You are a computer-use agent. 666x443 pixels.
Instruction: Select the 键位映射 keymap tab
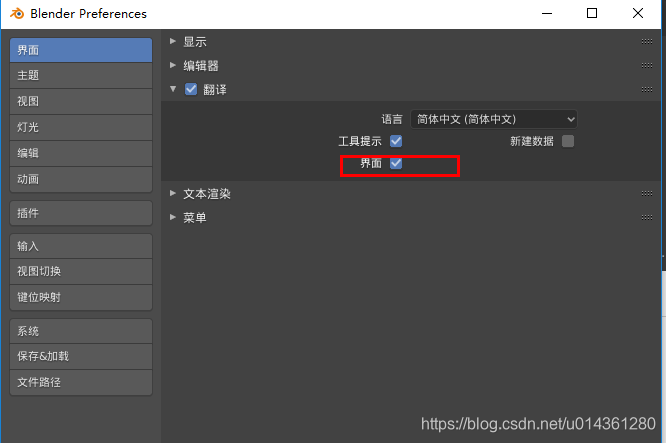point(81,297)
